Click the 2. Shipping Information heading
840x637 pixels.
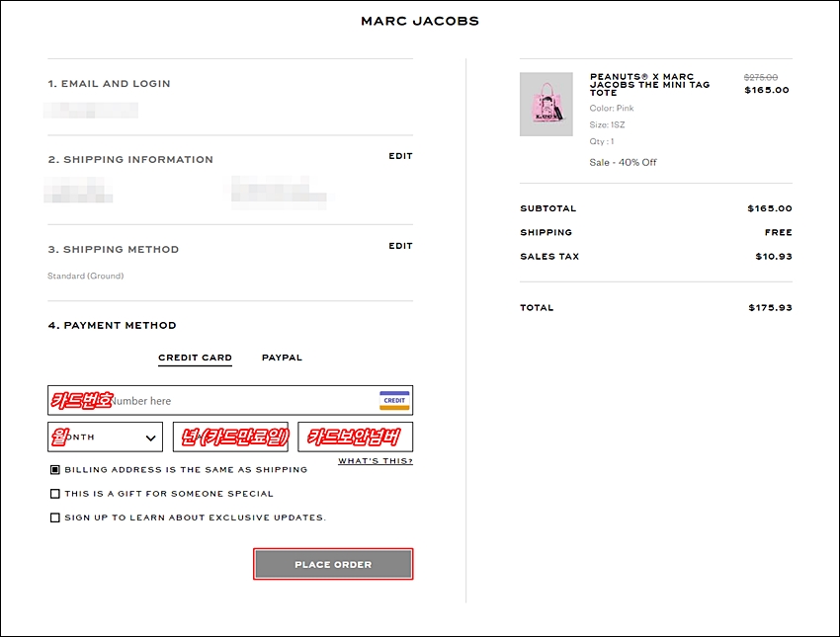click(130, 160)
